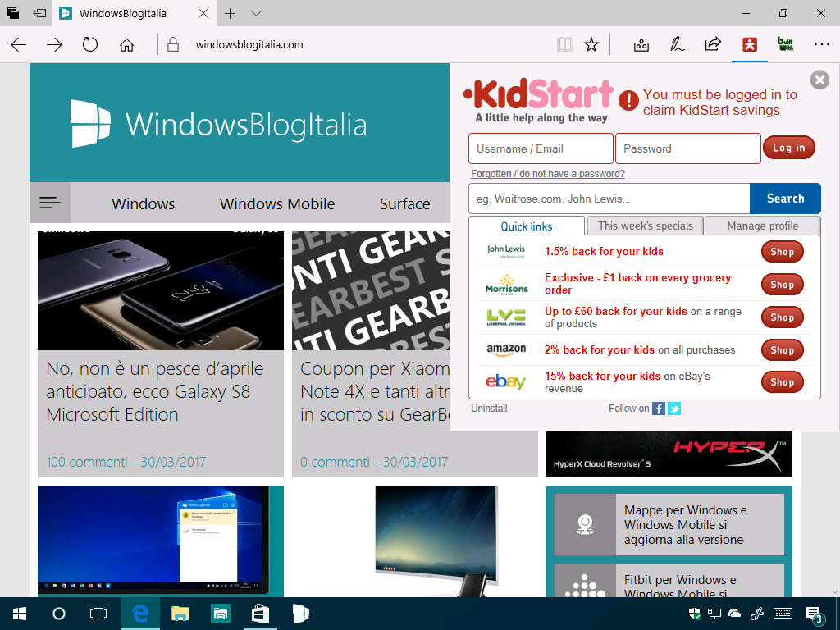Screen dimensions: 840x630
Task: Open Cortana circle on taskbar
Action: 59,614
